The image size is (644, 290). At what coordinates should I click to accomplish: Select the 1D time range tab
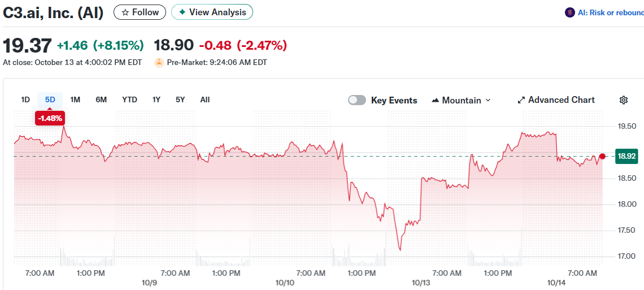pos(25,99)
